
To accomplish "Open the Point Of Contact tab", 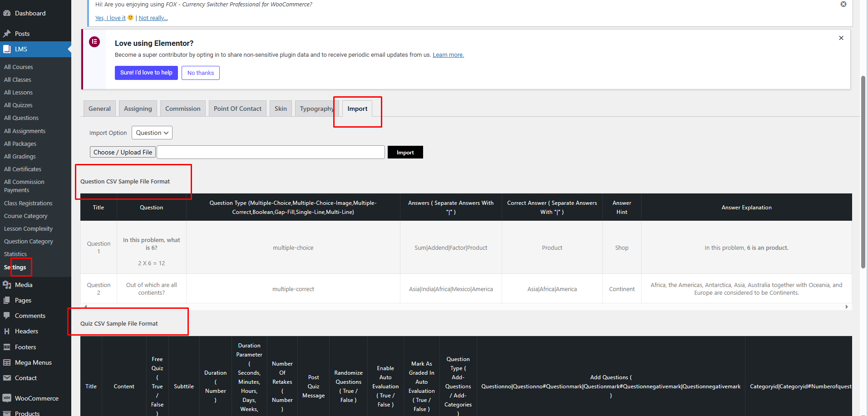I will [x=237, y=109].
